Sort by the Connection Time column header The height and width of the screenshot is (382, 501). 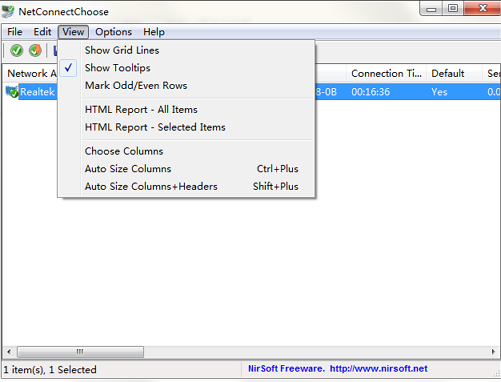click(x=386, y=73)
